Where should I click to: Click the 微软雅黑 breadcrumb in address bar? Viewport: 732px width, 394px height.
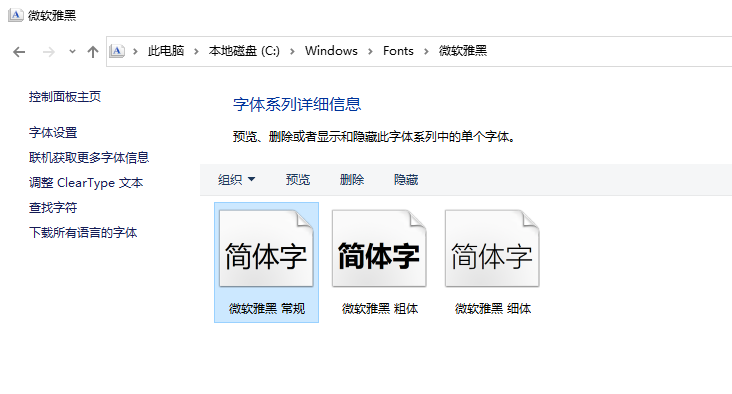463,51
